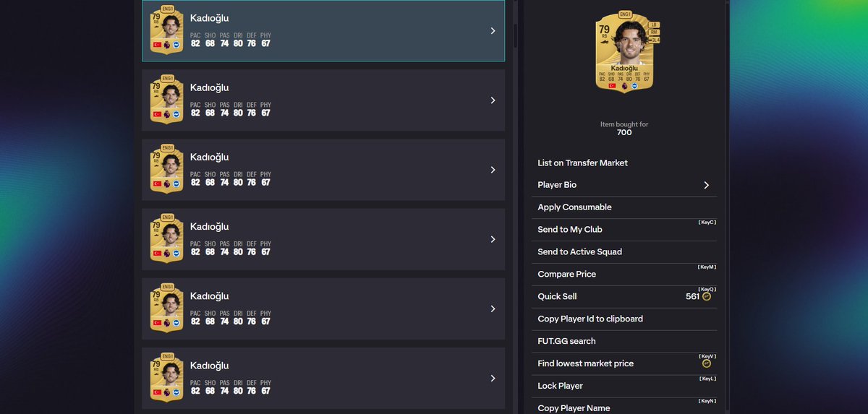868x414 pixels.
Task: Click Brighton club badge in highlighted list row
Action: coord(176,44)
